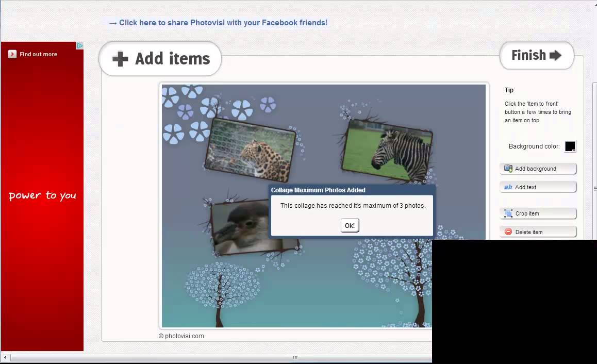Click the Delete item button

538,232
